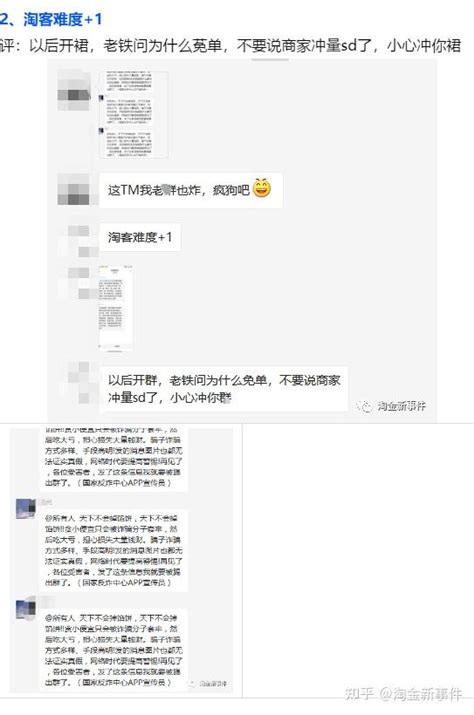Select the 以后开群，老铁问为什么免单 bubble
474x715 pixels.
point(224,389)
